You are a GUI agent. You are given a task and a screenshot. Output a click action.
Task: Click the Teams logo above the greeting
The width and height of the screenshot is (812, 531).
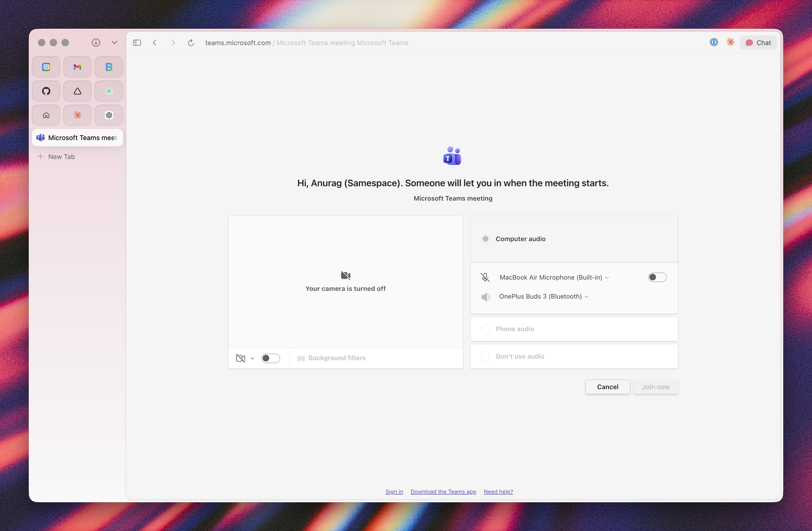tap(452, 156)
